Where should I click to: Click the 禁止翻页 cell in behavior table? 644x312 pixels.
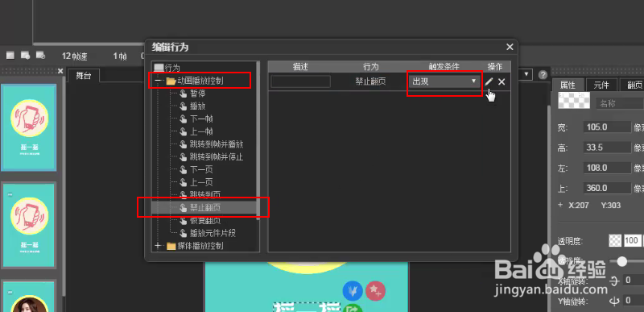[370, 81]
